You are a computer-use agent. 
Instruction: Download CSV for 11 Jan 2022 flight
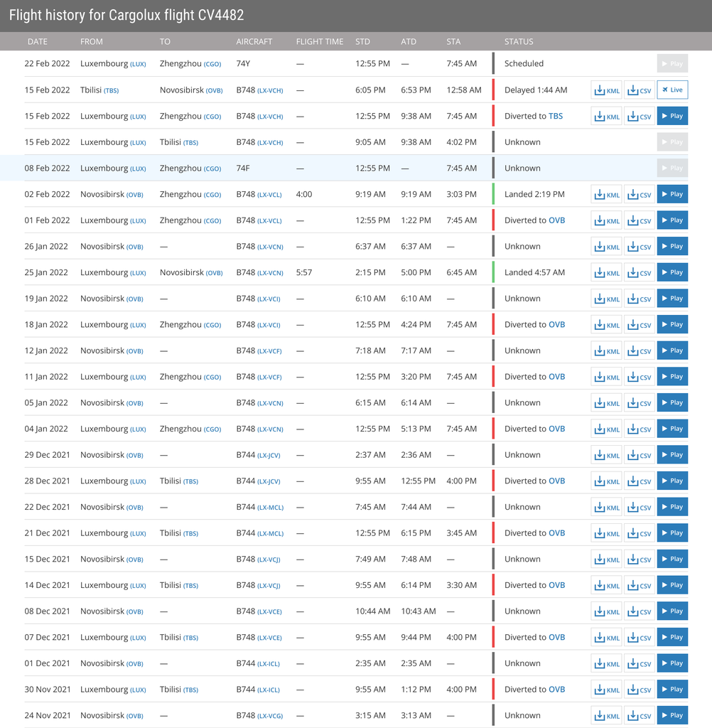tap(639, 377)
